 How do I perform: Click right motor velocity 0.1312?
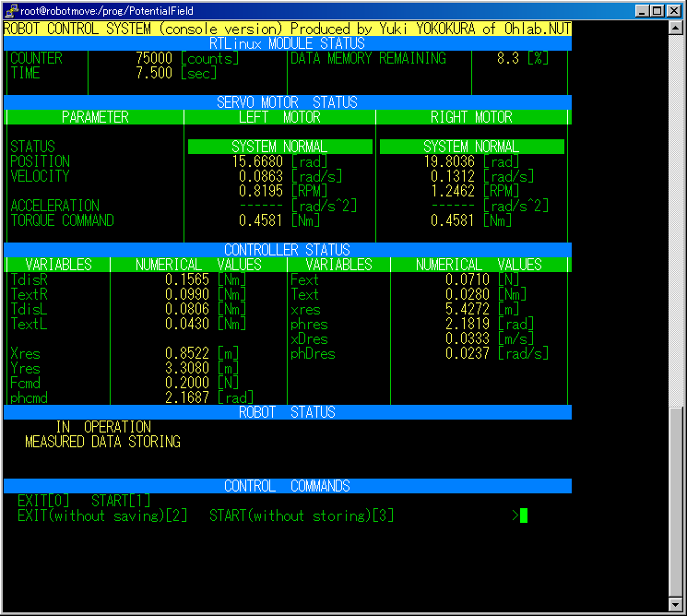453,176
